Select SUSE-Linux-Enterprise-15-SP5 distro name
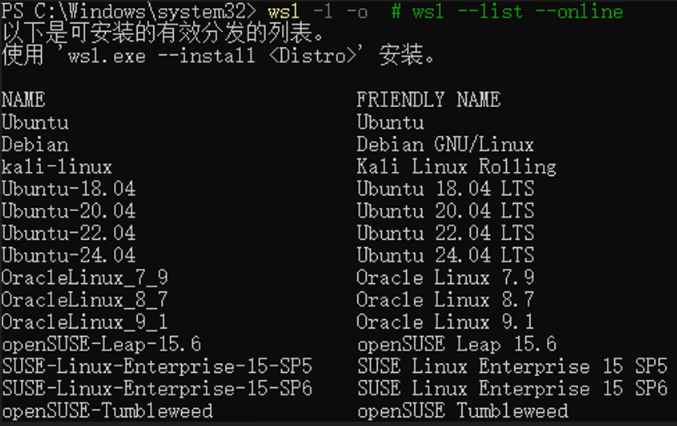Image resolution: width=677 pixels, height=426 pixels. tap(157, 366)
